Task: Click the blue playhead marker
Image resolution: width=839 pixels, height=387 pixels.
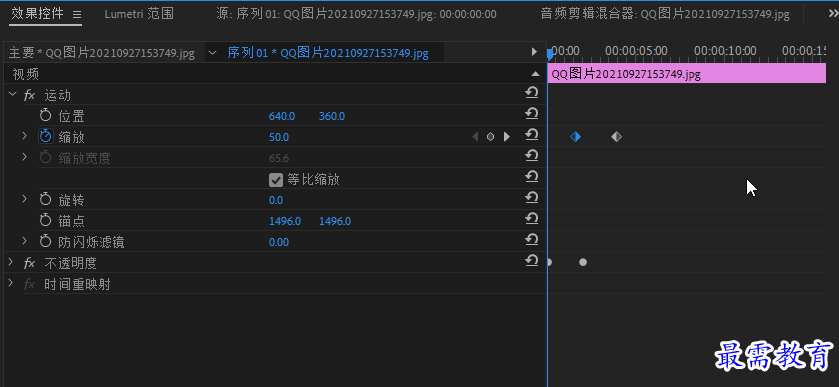Action: click(x=550, y=54)
